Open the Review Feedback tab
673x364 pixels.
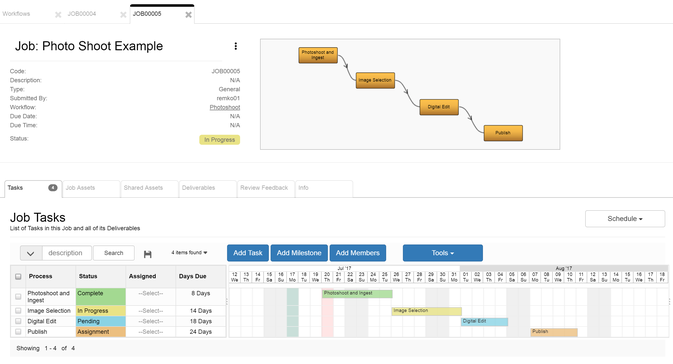(x=266, y=188)
